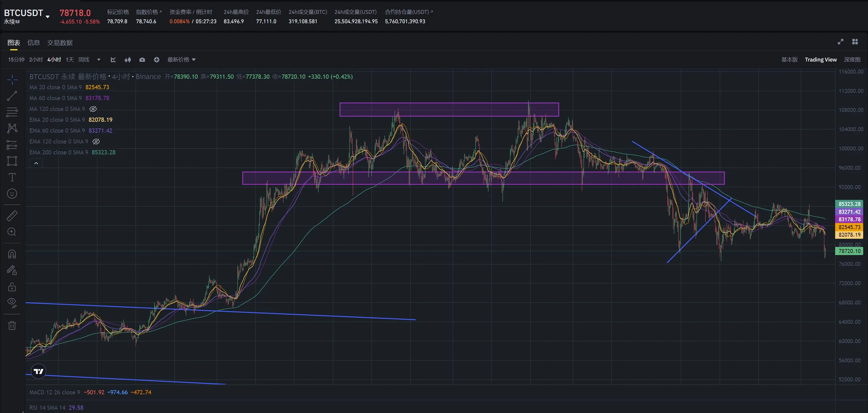Show the hidden EMA 120 indicator
The height and width of the screenshot is (413, 868).
coord(96,142)
